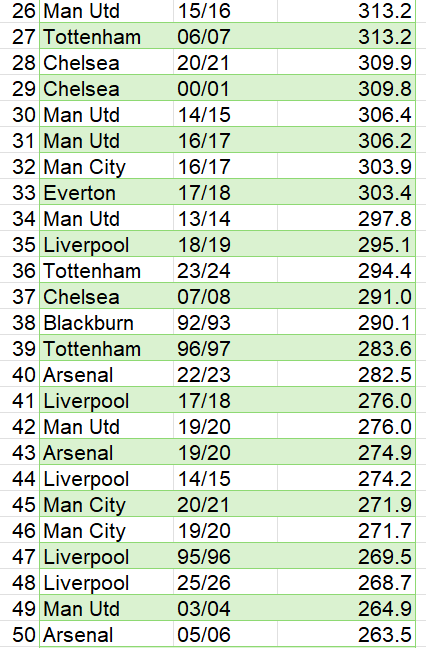Click the 274.9 value cell
426x648 pixels.
[346, 453]
